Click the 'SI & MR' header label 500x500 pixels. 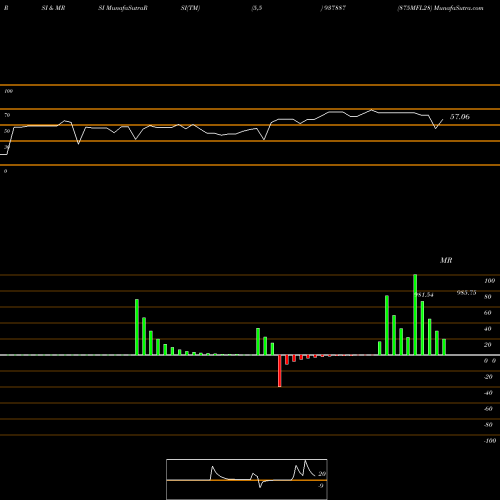(53, 8)
